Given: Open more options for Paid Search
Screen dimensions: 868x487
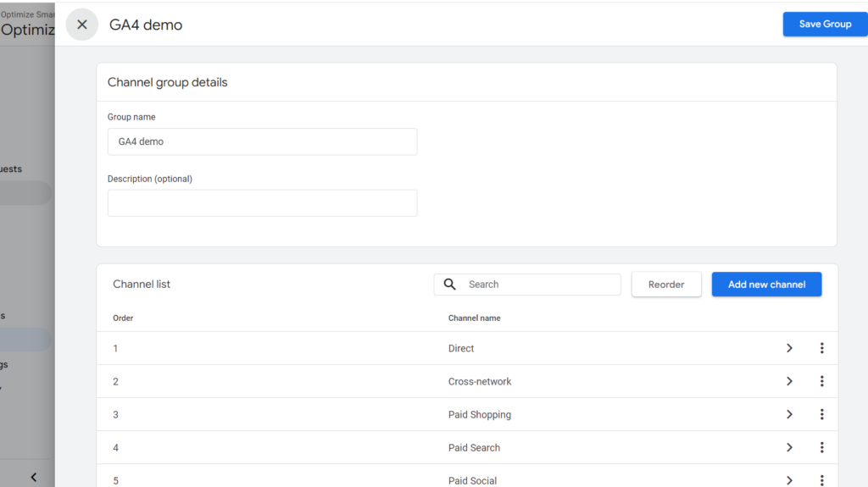Looking at the screenshot, I should point(822,447).
